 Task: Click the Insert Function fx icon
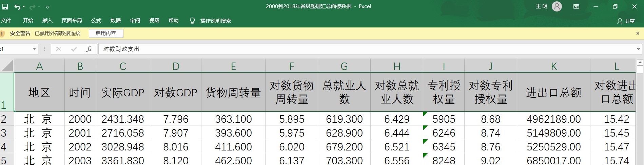(89, 49)
